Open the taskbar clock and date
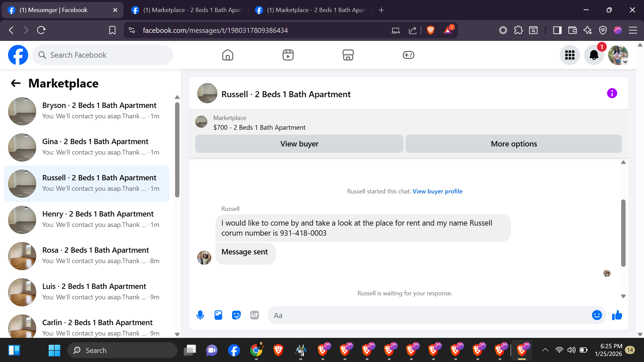The height and width of the screenshot is (362, 644). (608, 350)
